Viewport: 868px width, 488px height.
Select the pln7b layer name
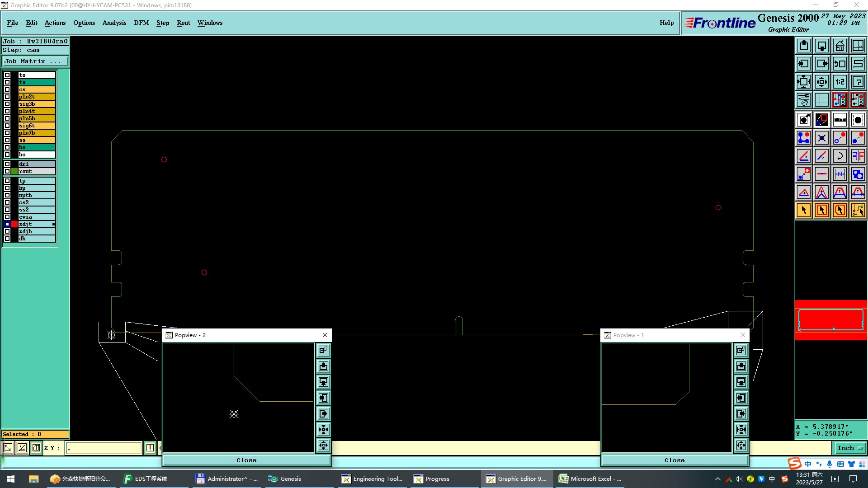[37, 133]
